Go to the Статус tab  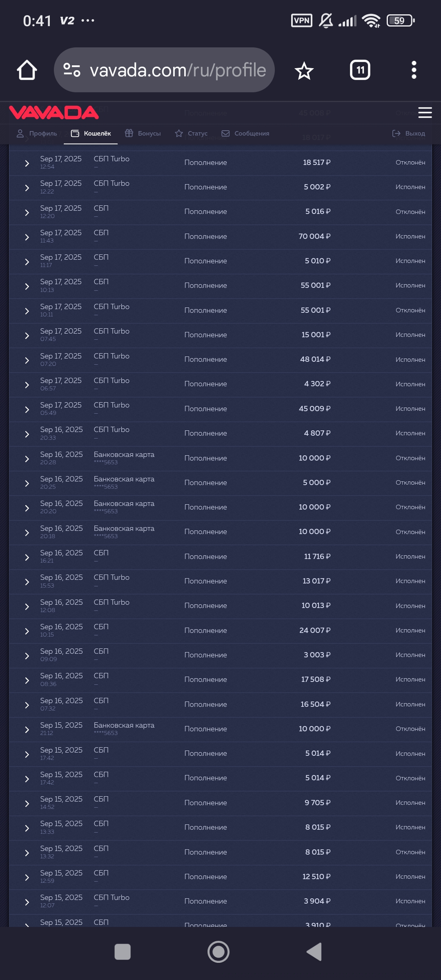click(x=192, y=134)
